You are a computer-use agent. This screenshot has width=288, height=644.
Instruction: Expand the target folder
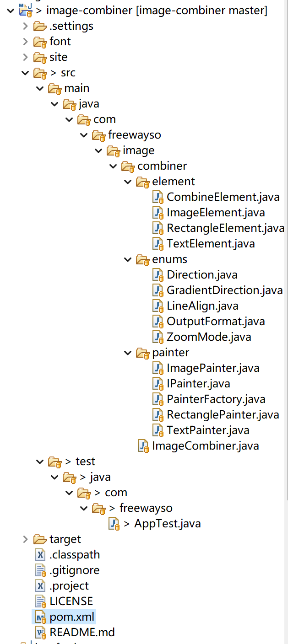click(25, 539)
